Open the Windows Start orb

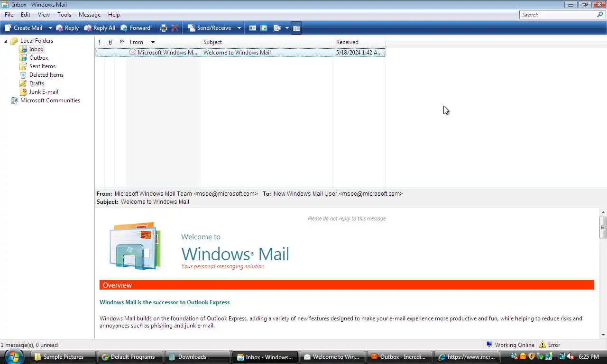[13, 356]
